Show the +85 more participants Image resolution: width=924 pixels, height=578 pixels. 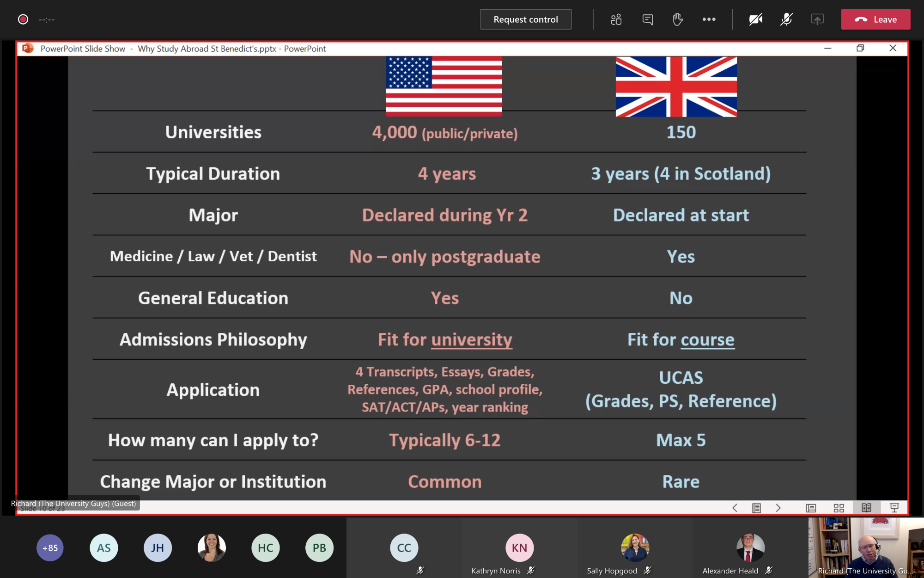pos(50,548)
